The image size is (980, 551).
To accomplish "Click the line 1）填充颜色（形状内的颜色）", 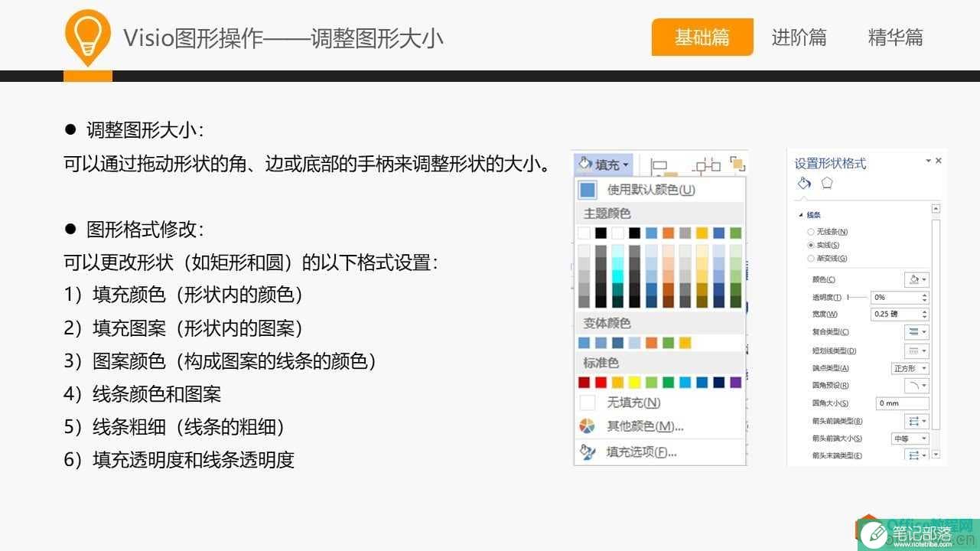I will point(183,294).
